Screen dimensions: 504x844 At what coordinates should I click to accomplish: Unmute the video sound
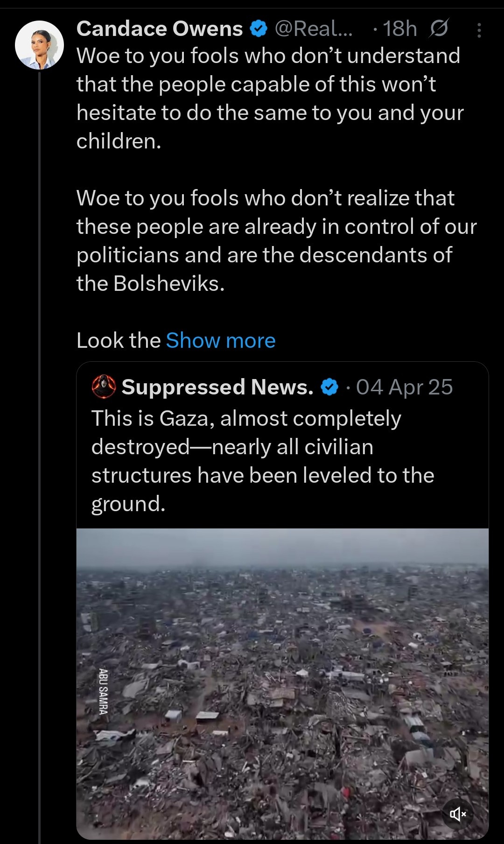click(x=458, y=814)
